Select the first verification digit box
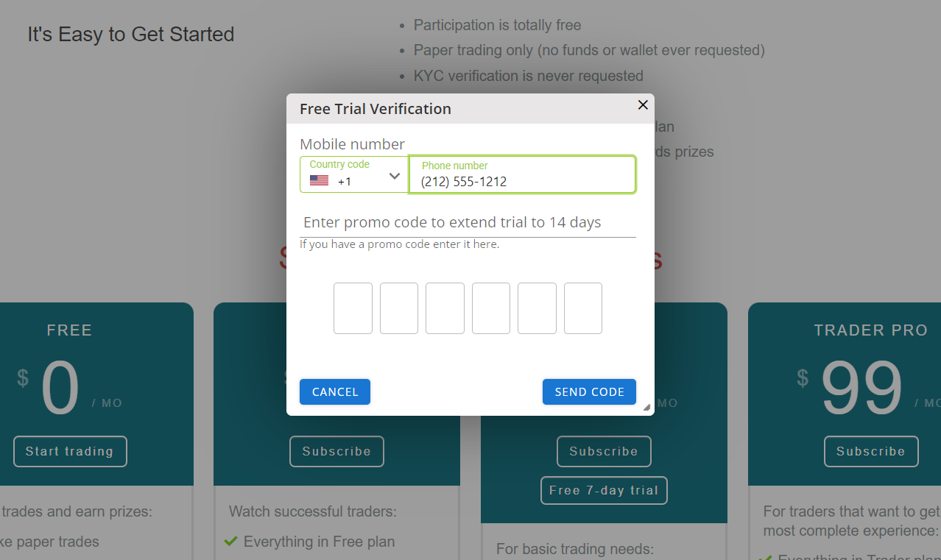 [353, 308]
